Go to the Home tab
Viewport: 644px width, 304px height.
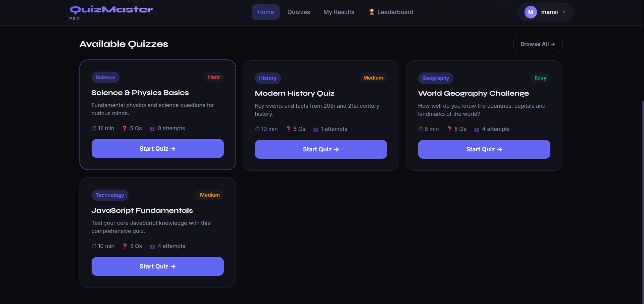pyautogui.click(x=265, y=12)
